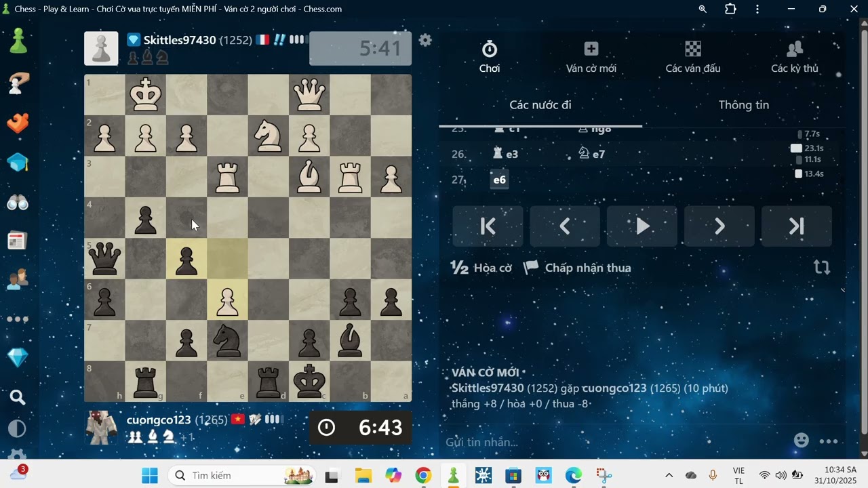Step forward one move

click(x=719, y=226)
